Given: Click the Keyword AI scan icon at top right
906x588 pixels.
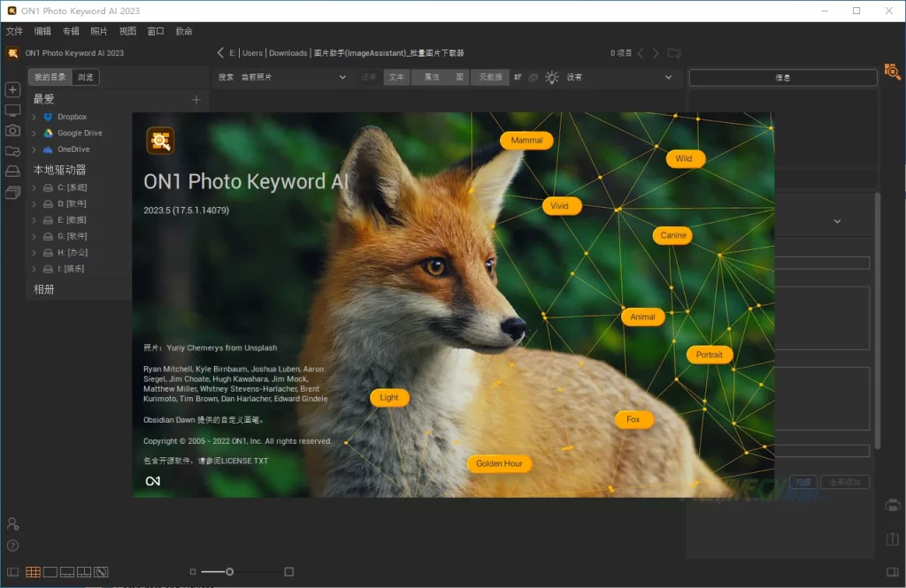Looking at the screenshot, I should coord(892,71).
